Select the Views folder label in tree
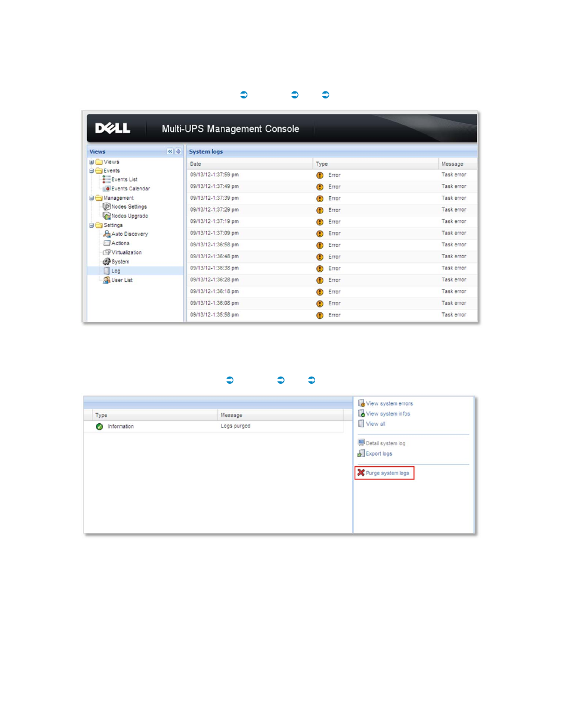Viewport: 562px width, 728px height. [x=111, y=162]
